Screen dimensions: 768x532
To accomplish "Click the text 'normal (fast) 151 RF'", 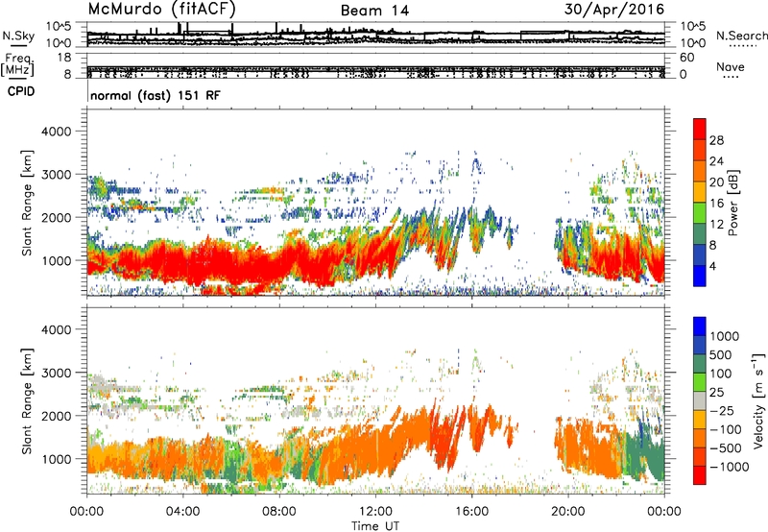I will coord(156,95).
